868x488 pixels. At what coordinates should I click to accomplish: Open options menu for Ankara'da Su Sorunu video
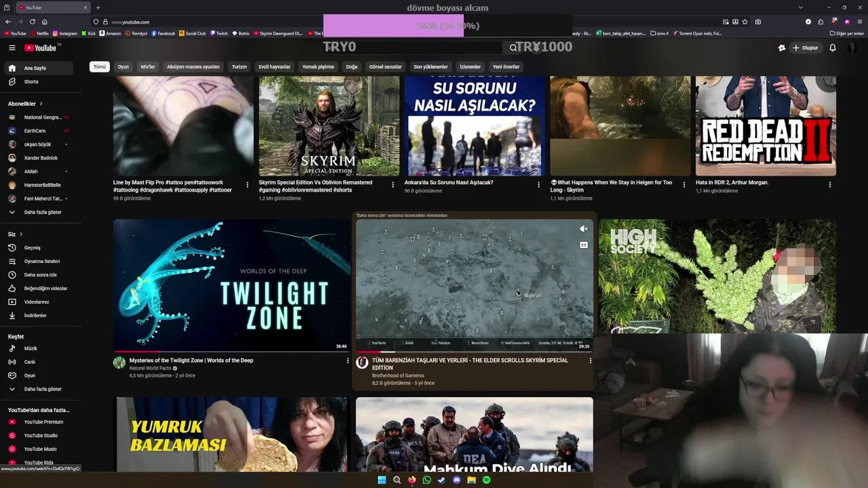538,184
